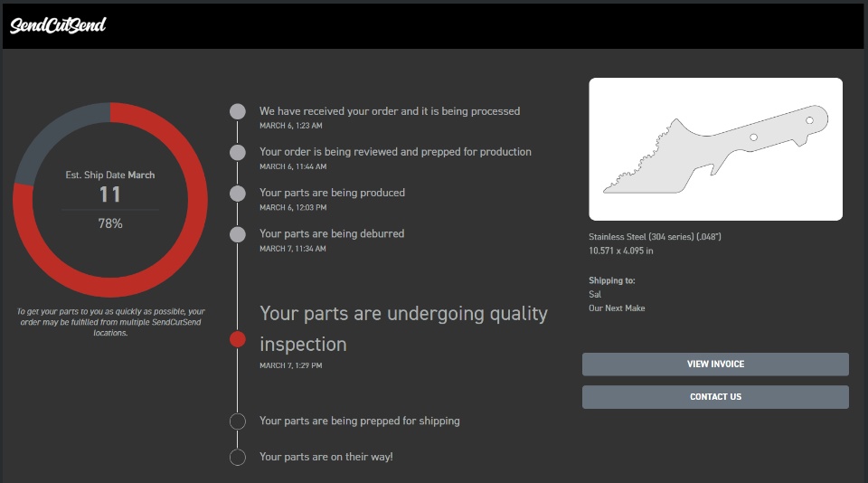868x483 pixels.
Task: Click the red quality inspection timeline marker
Action: 238,339
